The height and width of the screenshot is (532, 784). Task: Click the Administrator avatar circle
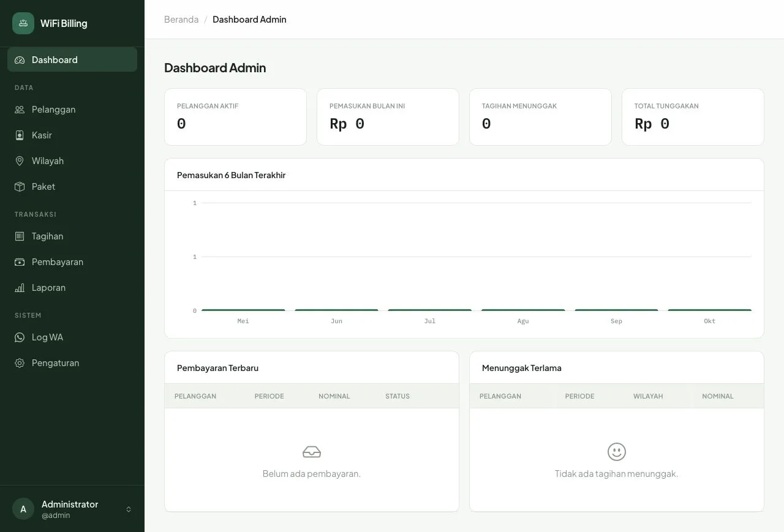coord(23,509)
